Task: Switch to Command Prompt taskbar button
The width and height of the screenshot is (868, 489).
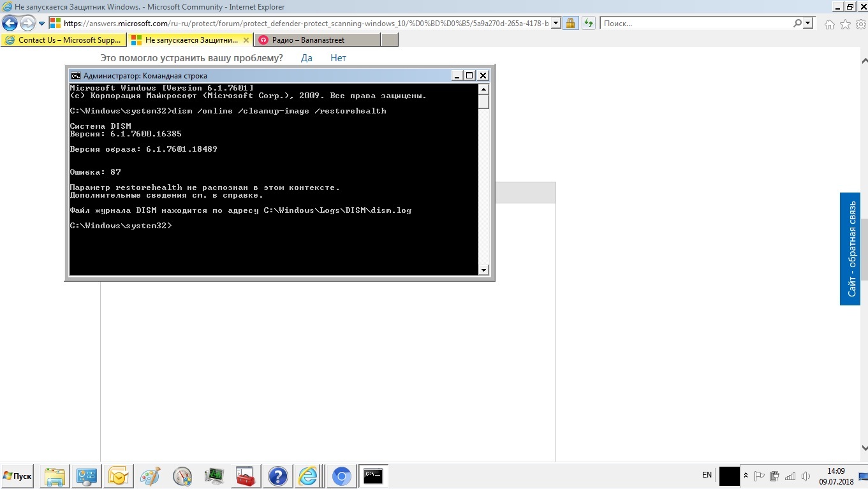Action: pyautogui.click(x=373, y=476)
